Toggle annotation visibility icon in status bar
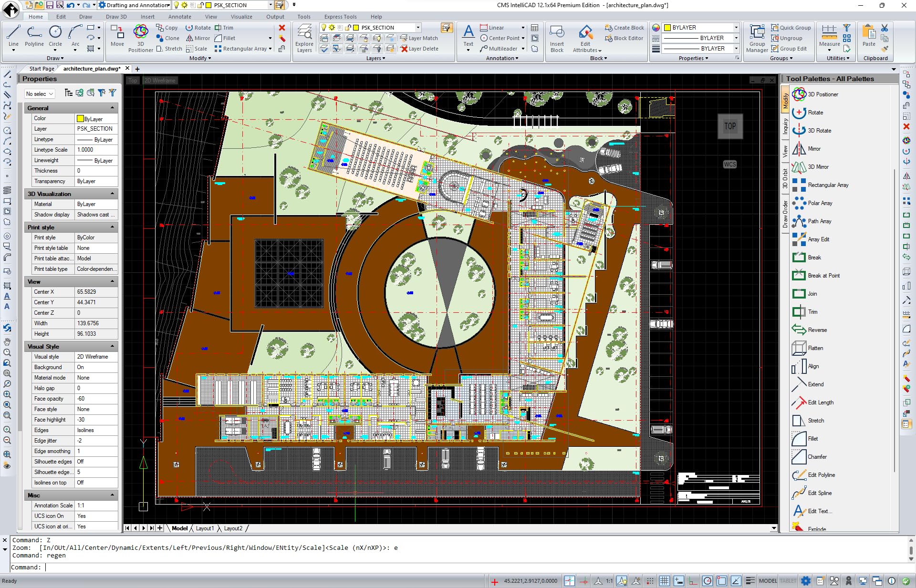 click(621, 580)
